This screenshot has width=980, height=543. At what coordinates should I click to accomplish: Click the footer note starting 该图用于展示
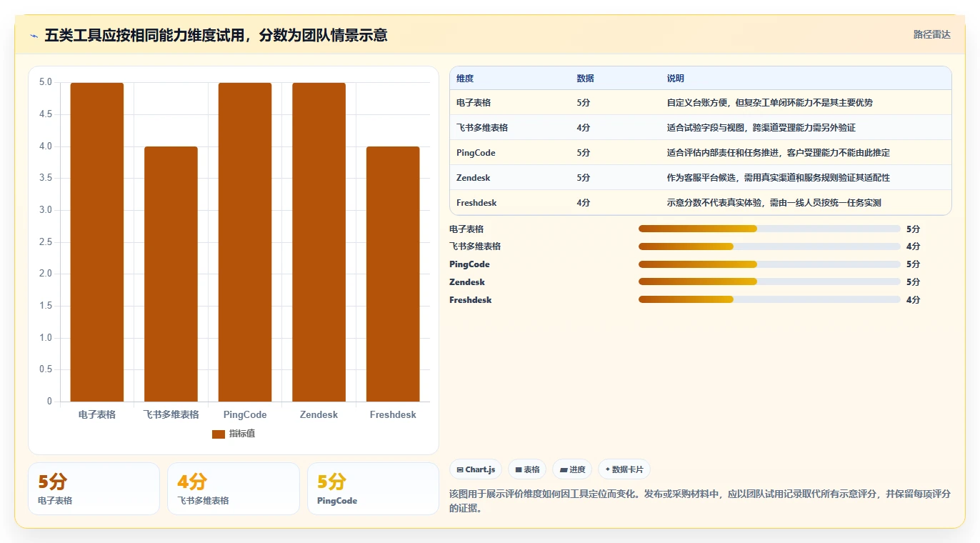(700, 501)
